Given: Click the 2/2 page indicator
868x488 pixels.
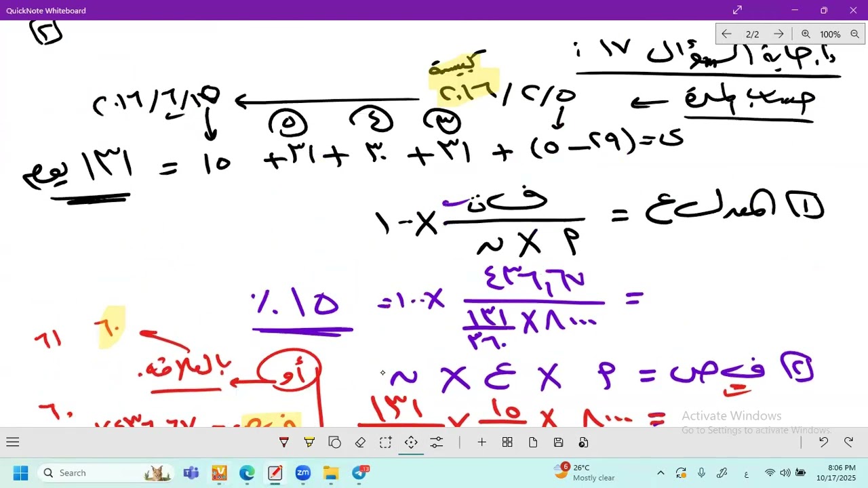Looking at the screenshot, I should (752, 34).
